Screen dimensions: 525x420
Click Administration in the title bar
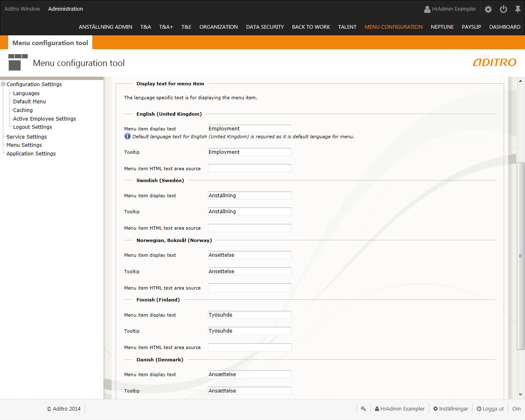tap(66, 9)
